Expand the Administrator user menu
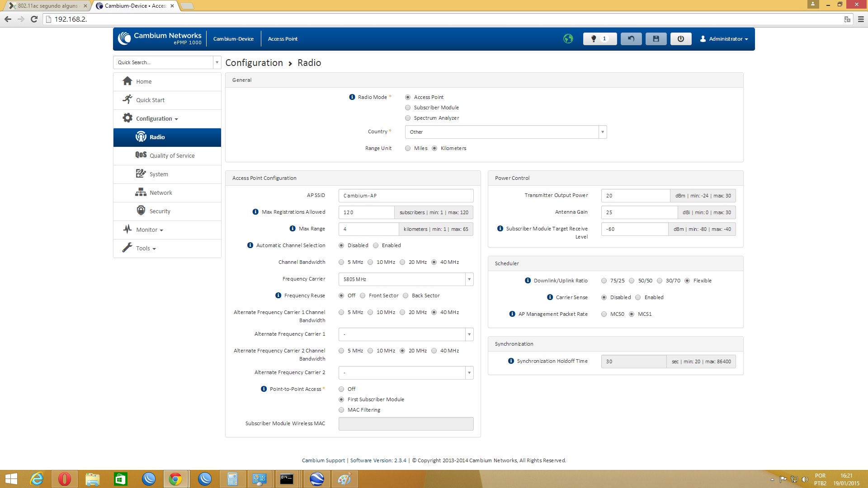The image size is (868, 488). point(725,39)
